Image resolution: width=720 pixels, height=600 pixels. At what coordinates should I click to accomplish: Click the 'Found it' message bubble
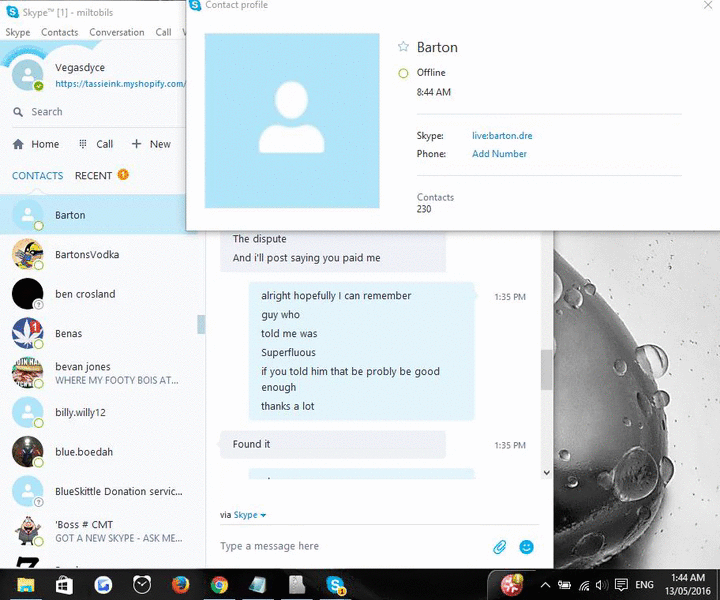pyautogui.click(x=333, y=444)
